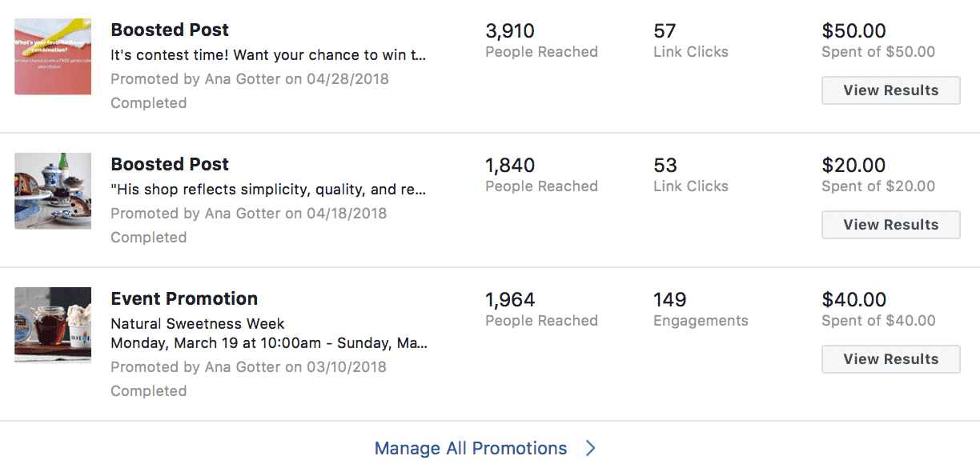Open the Manage All Promotions link
The image size is (980, 472).
471,448
